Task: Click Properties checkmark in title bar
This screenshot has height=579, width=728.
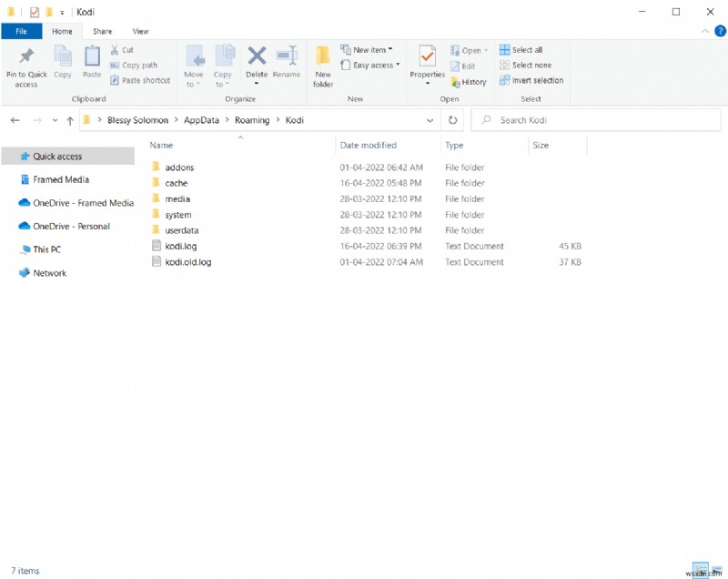Action: (35, 12)
